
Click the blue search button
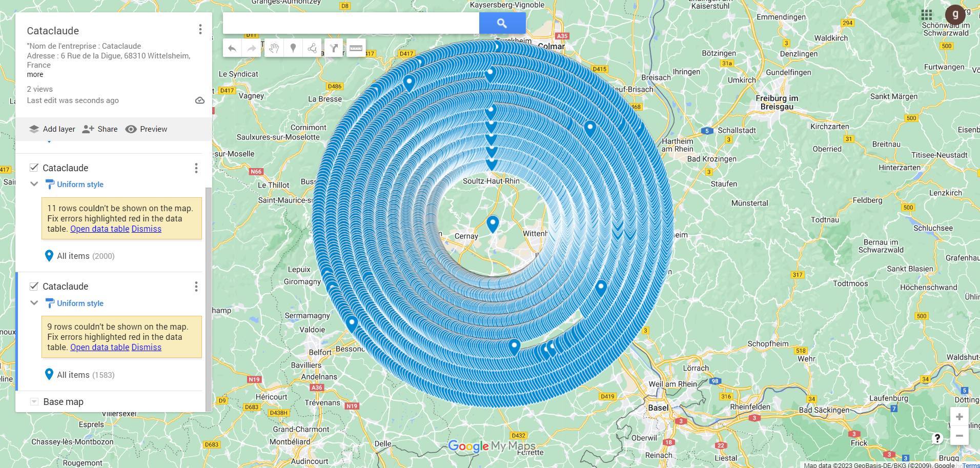click(x=502, y=23)
